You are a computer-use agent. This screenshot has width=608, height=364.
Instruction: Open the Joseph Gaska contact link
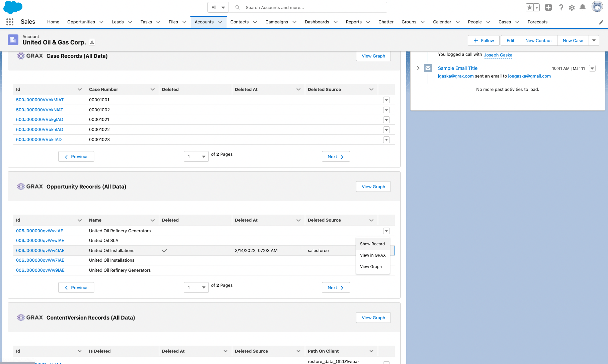pos(498,55)
